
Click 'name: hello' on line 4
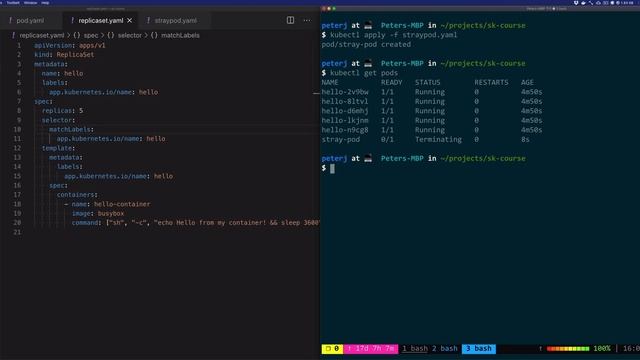(62, 73)
